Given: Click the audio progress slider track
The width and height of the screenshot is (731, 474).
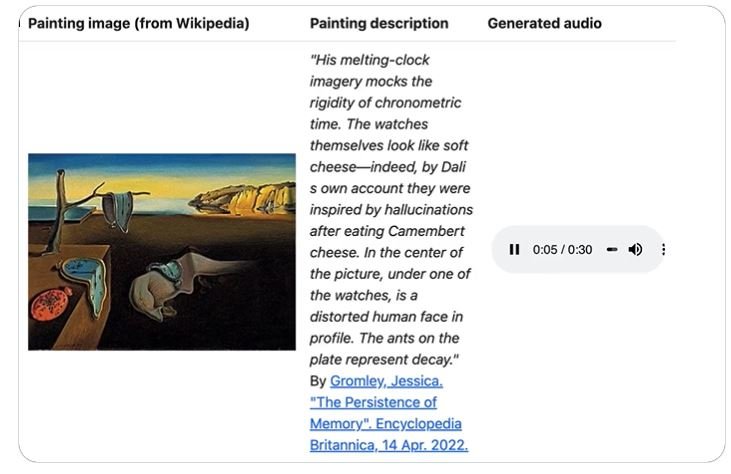Looking at the screenshot, I should 612,250.
